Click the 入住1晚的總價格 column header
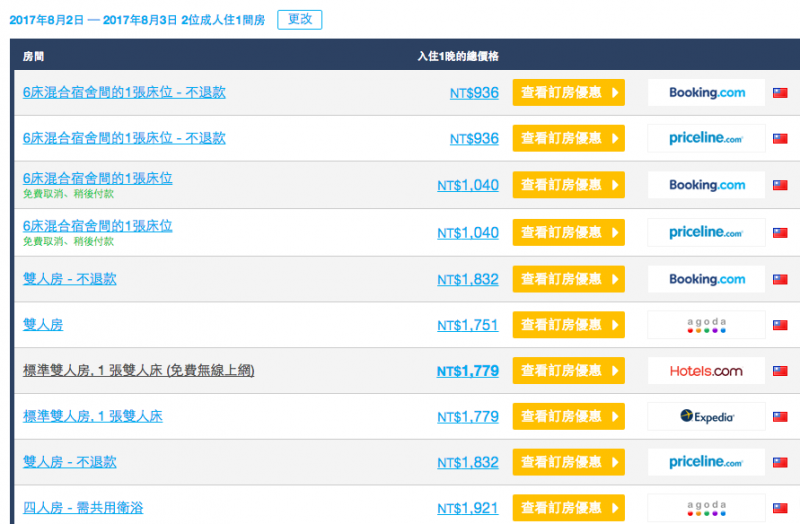This screenshot has width=800, height=524. (x=458, y=56)
